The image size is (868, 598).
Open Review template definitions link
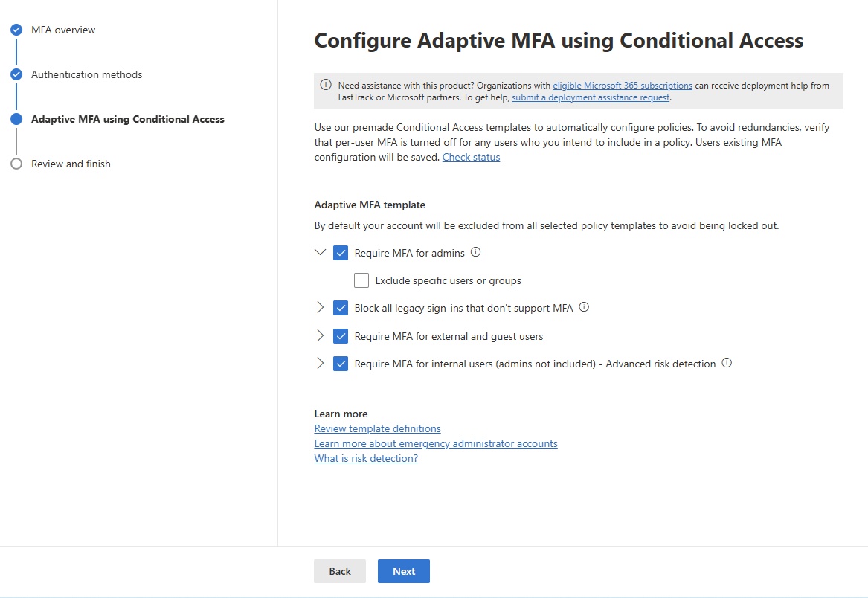[x=377, y=428]
